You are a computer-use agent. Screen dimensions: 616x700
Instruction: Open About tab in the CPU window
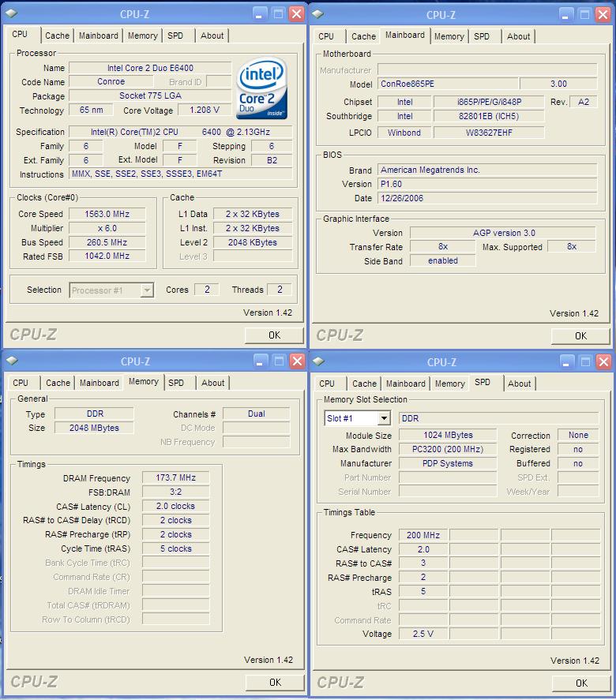(212, 36)
